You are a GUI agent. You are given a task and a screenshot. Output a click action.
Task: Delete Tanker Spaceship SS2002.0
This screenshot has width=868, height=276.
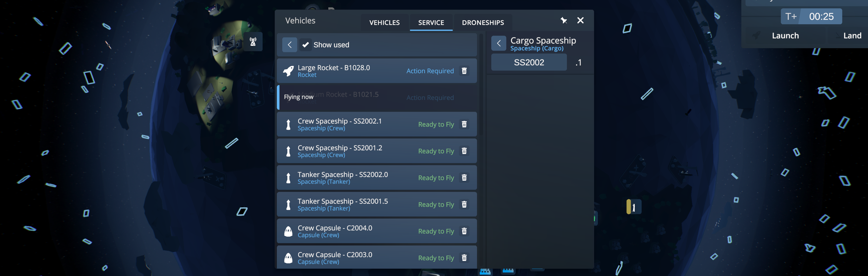pyautogui.click(x=464, y=178)
